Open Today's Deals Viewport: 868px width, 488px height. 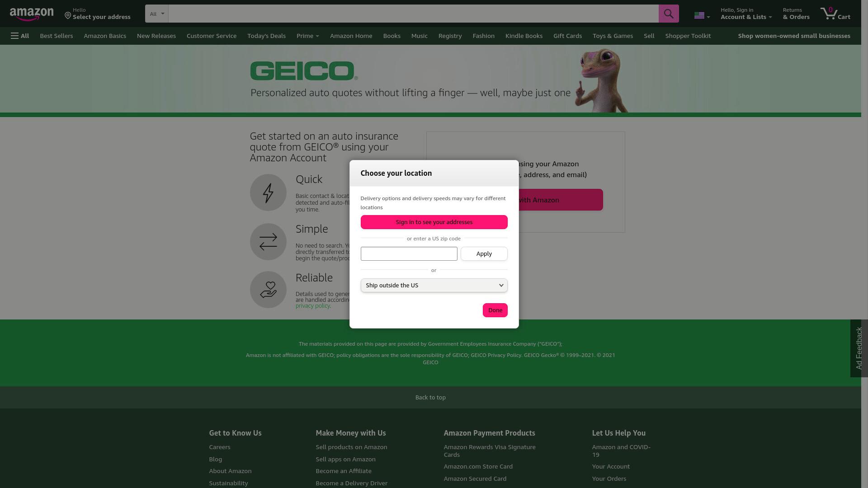click(x=266, y=36)
